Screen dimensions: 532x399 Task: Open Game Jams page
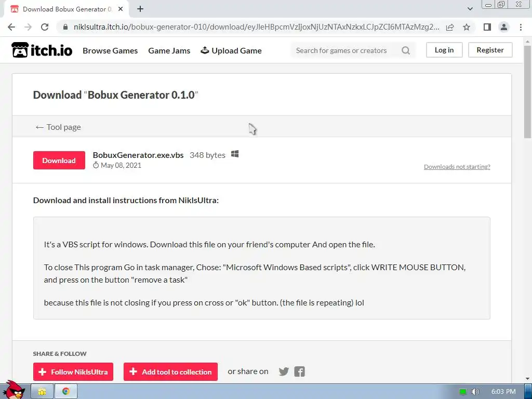coord(169,50)
